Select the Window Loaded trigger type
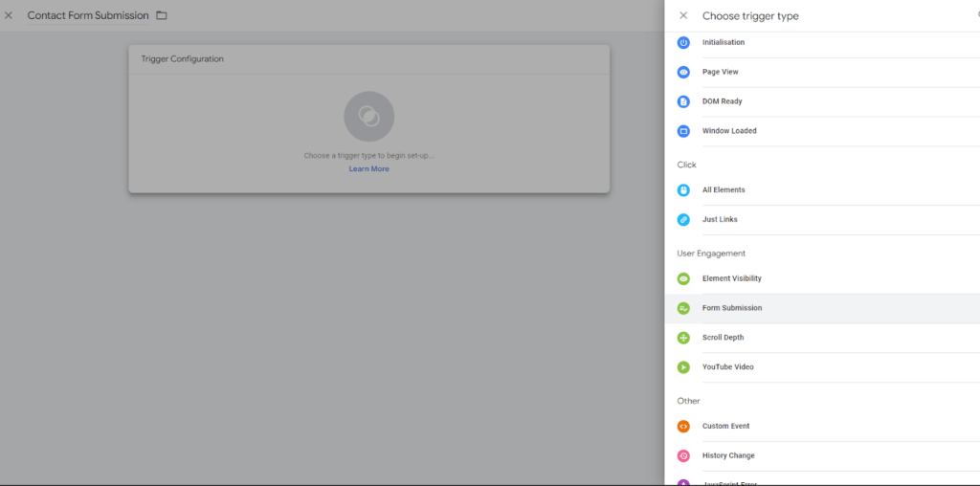Viewport: 980px width, 486px height. click(x=822, y=131)
